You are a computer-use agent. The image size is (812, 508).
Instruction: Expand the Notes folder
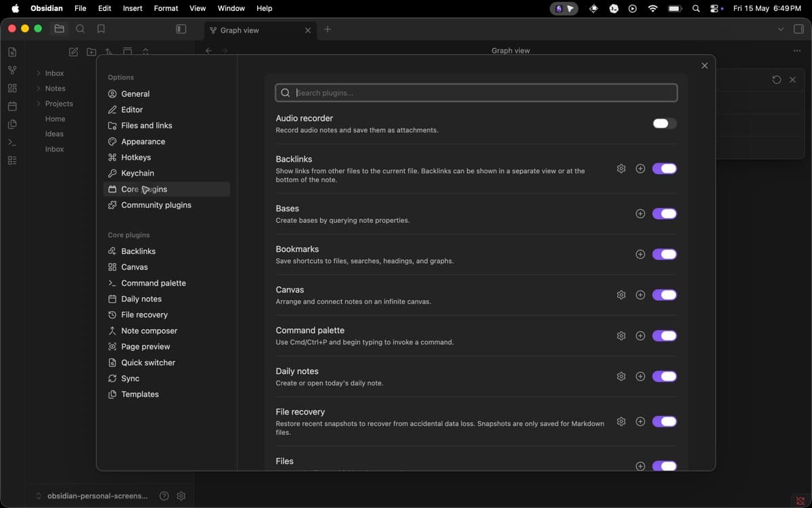point(39,88)
